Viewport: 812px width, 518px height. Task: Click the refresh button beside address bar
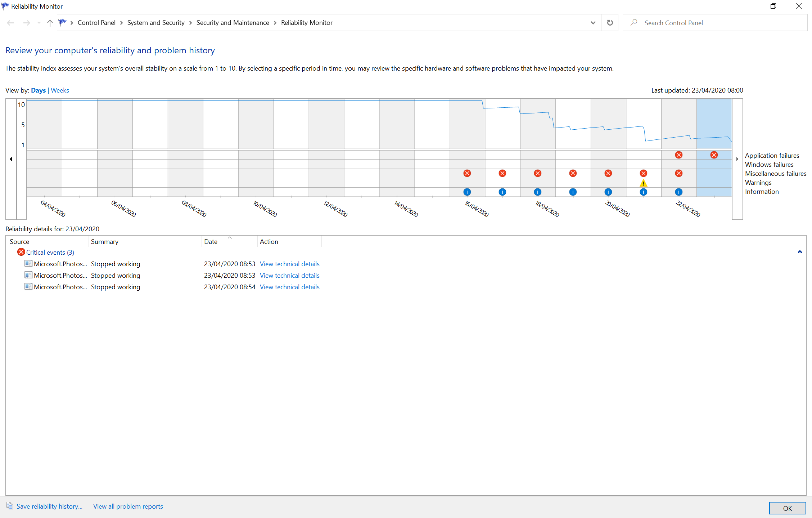pos(610,23)
